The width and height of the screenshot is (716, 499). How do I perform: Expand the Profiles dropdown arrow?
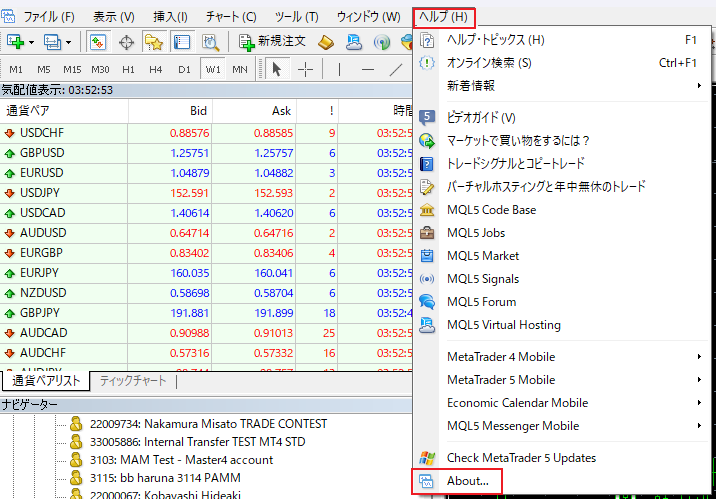click(x=68, y=42)
